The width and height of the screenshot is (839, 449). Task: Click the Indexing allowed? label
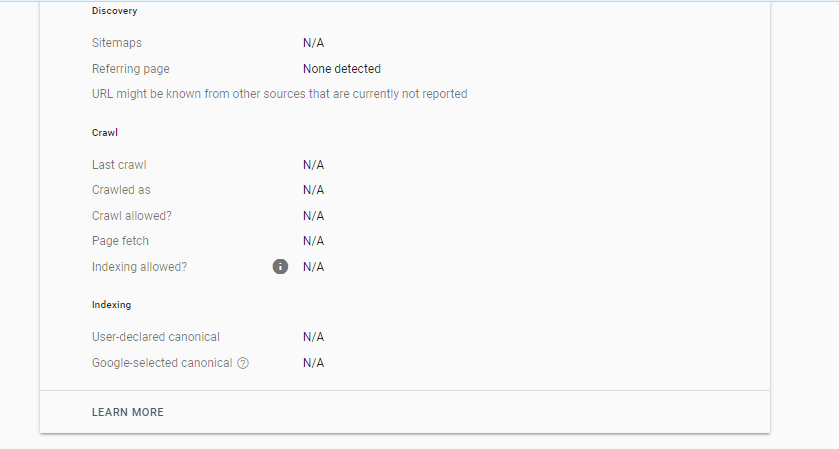click(x=140, y=267)
